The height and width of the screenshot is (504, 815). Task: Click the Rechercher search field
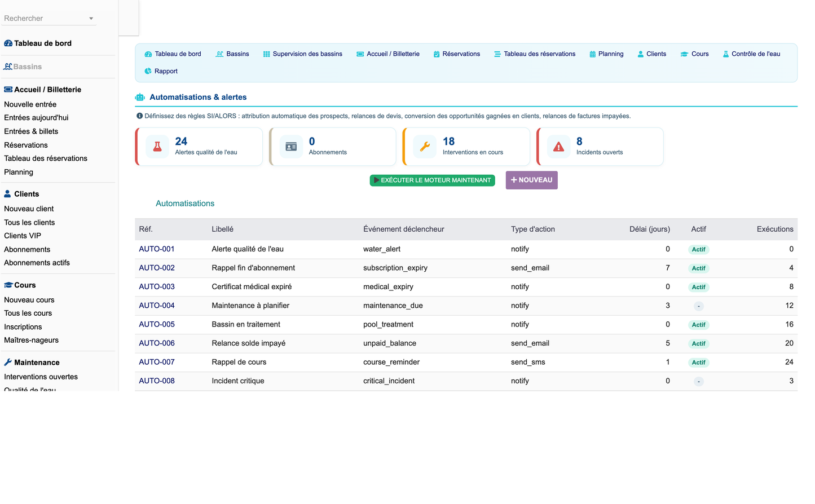(49, 19)
